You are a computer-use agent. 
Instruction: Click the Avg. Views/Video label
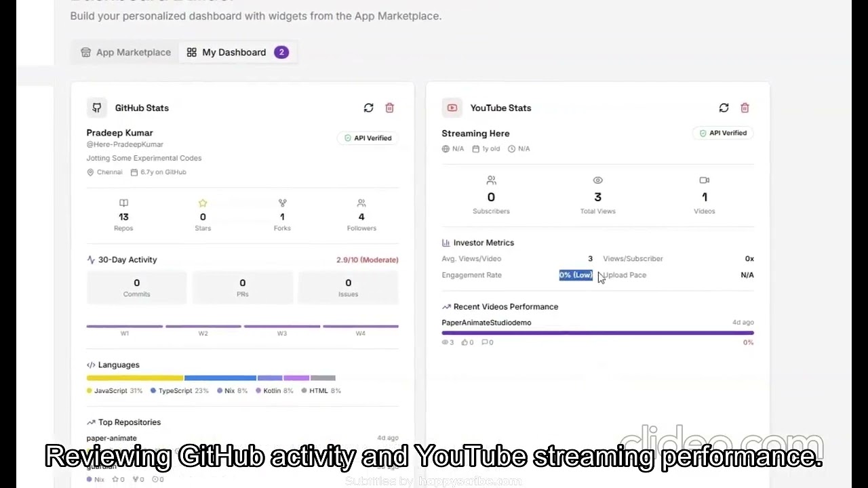tap(471, 259)
